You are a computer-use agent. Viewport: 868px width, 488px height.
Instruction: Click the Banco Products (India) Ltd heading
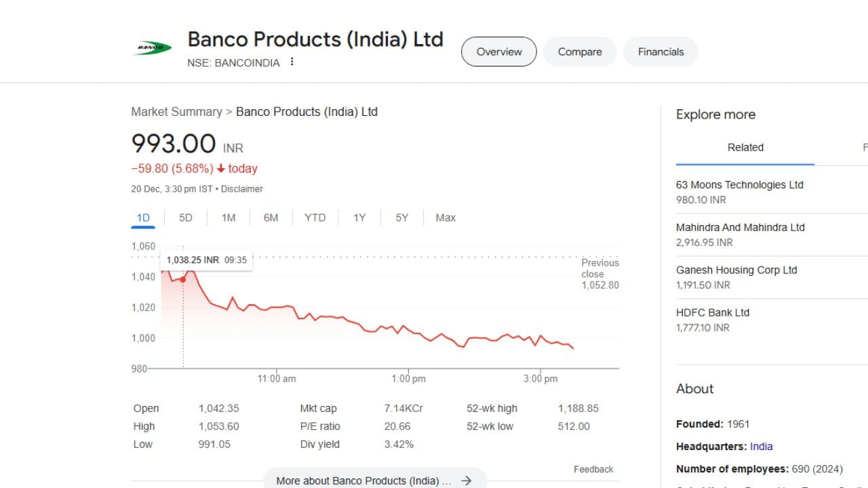tap(315, 39)
